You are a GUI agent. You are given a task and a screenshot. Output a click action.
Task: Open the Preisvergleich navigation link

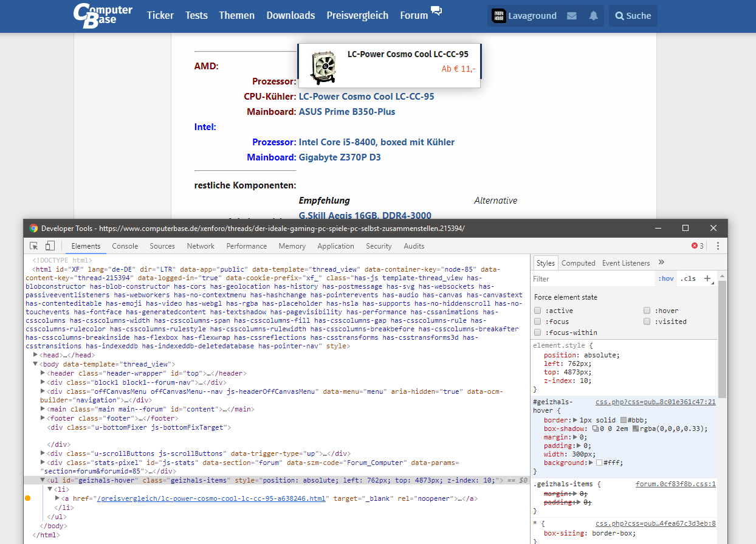pyautogui.click(x=357, y=16)
